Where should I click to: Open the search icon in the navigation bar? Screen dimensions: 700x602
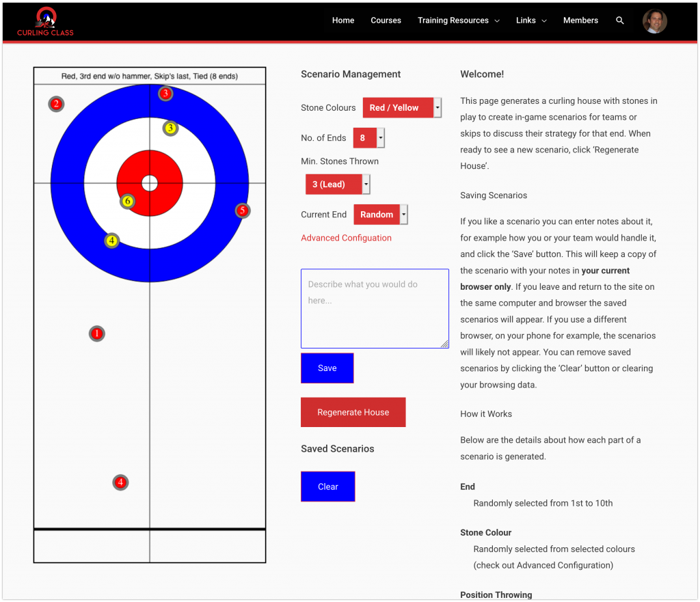619,20
